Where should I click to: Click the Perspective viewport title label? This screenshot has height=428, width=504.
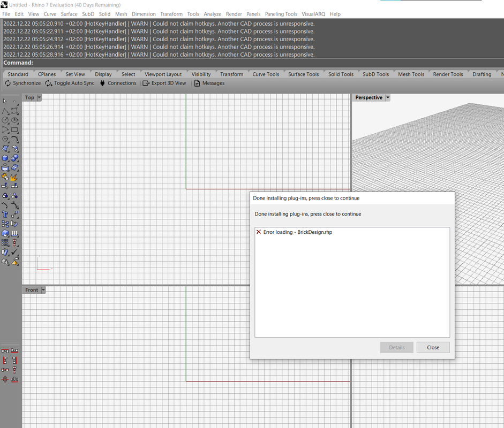click(368, 97)
